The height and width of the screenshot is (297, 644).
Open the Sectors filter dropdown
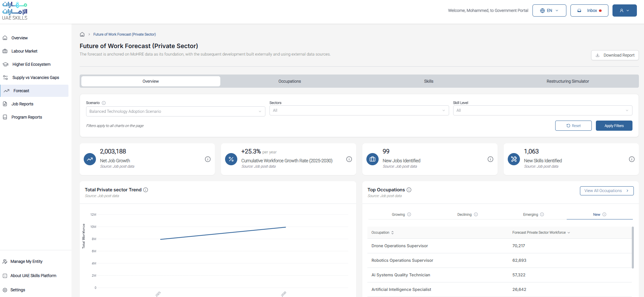point(359,110)
